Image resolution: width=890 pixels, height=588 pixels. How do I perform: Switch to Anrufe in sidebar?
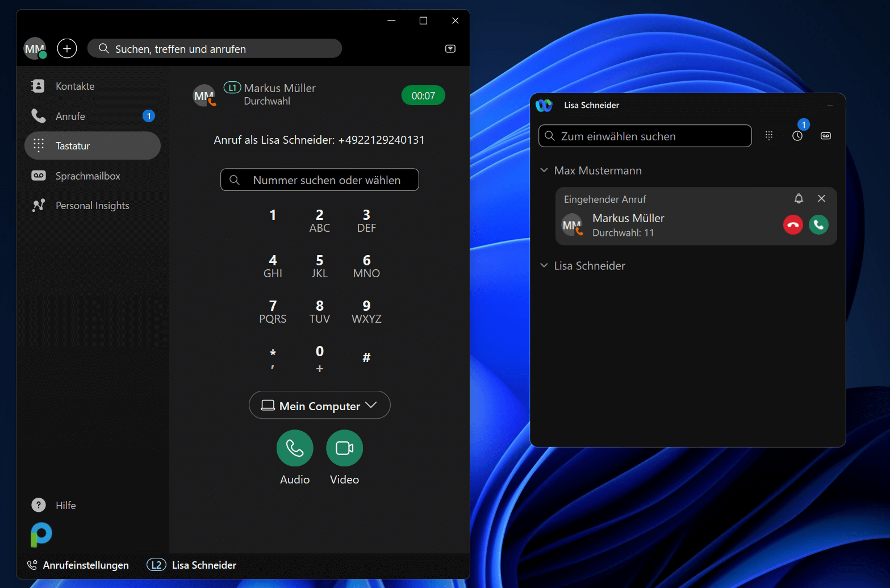70,116
